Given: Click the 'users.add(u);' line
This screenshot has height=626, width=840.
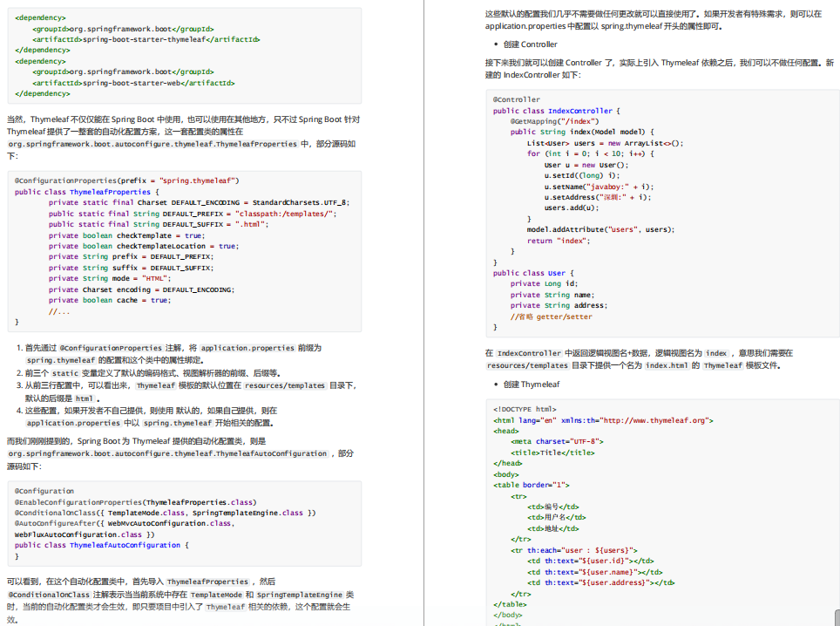Looking at the screenshot, I should point(572,208).
